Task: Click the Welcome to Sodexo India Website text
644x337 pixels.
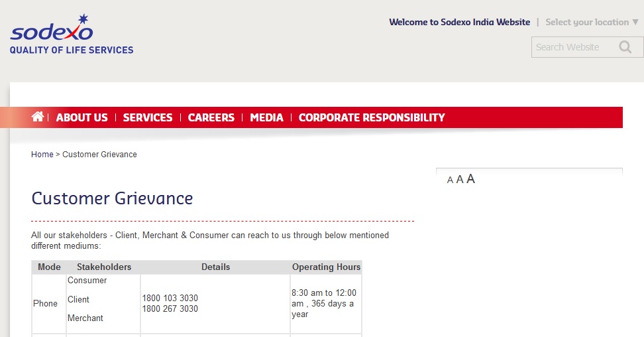Action: [460, 22]
